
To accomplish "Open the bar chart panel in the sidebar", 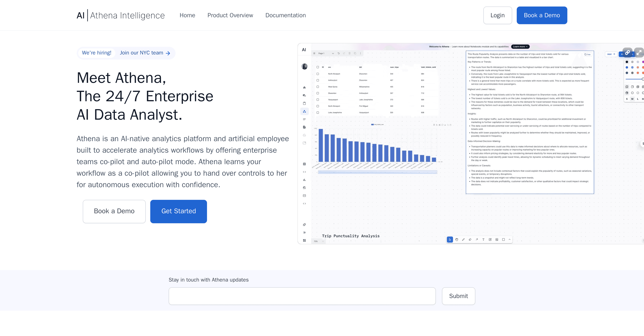I will click(305, 180).
